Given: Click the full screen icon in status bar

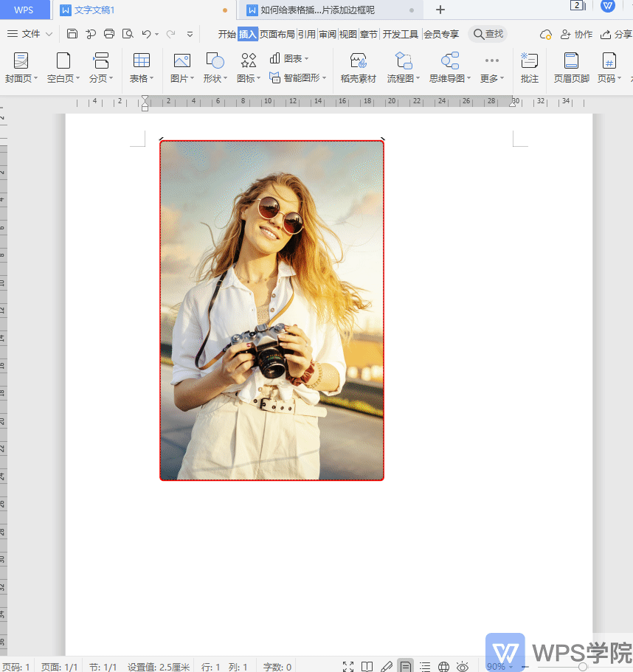Looking at the screenshot, I should [x=348, y=667].
